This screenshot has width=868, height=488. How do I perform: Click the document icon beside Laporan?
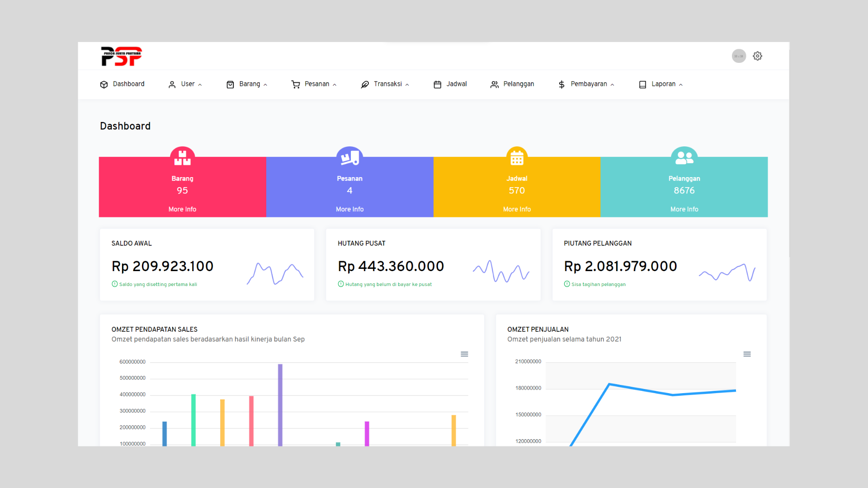point(642,84)
